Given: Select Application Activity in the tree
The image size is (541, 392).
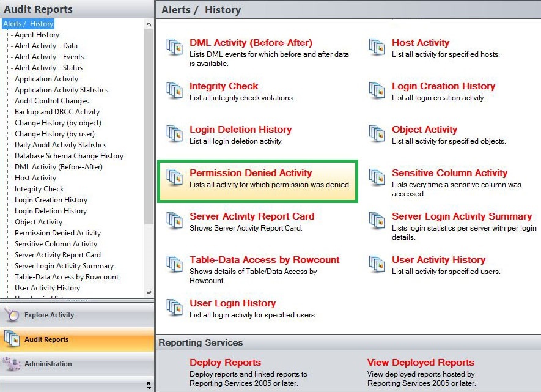Looking at the screenshot, I should point(46,79).
